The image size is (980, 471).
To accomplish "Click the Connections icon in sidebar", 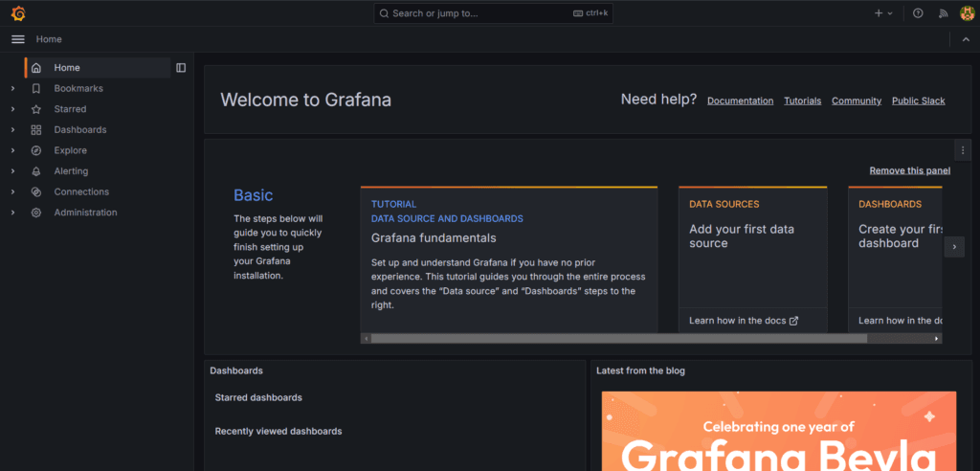I will click(x=36, y=191).
